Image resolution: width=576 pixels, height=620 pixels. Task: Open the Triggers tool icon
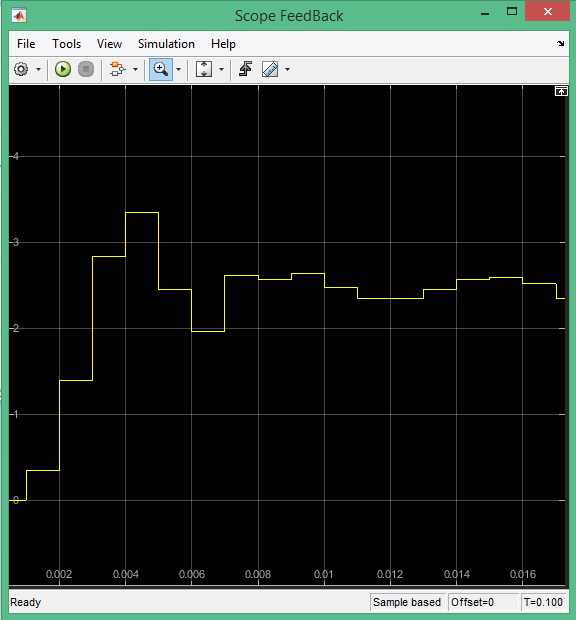tap(245, 69)
